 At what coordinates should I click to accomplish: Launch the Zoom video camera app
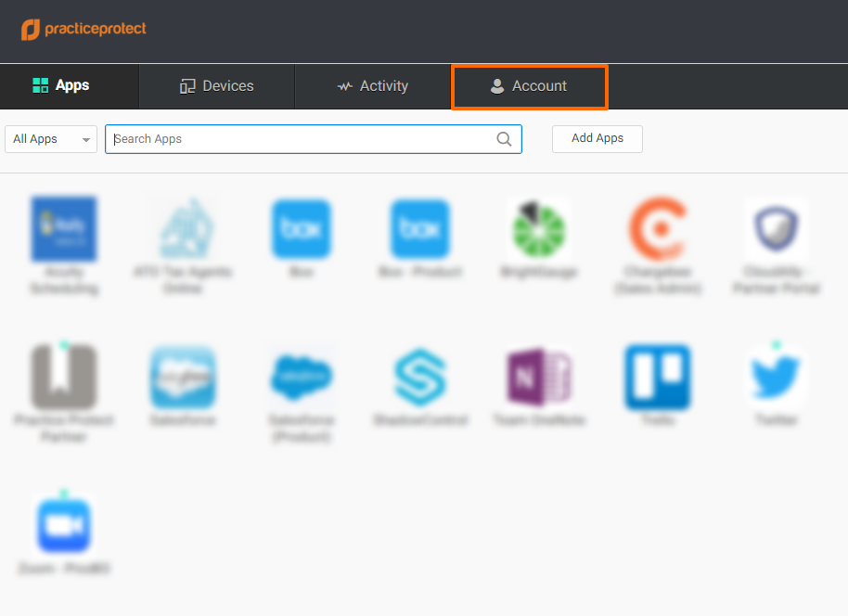pos(64,525)
